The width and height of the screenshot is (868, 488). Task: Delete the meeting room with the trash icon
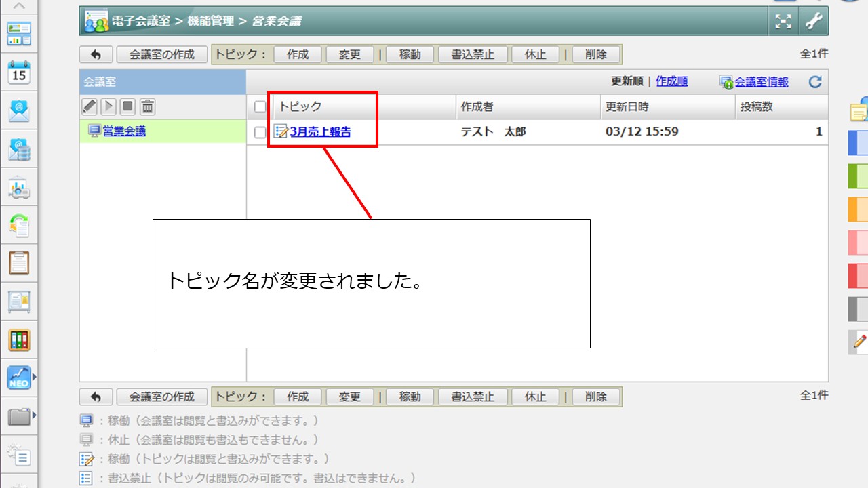[148, 106]
